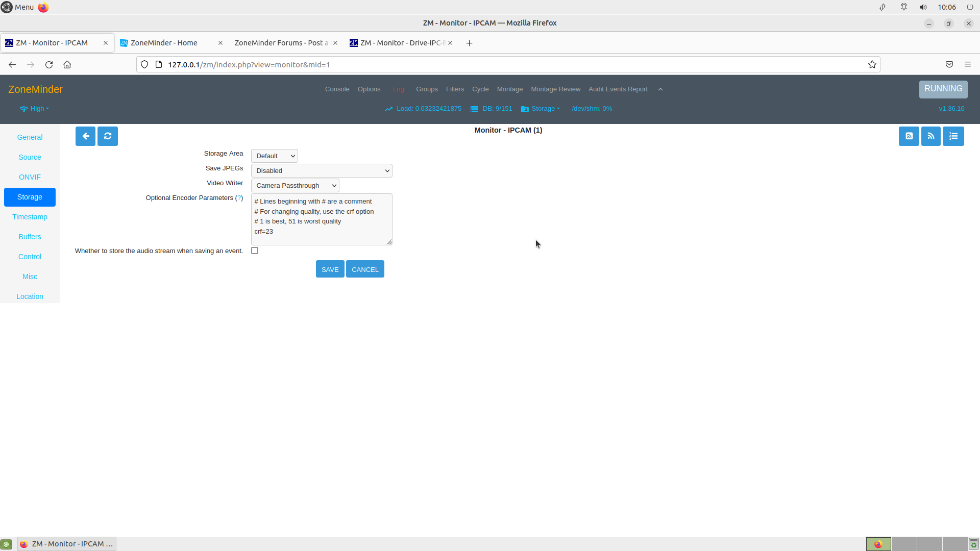Click the blue back arrow button
Viewport: 980px width, 551px height.
(x=85, y=136)
